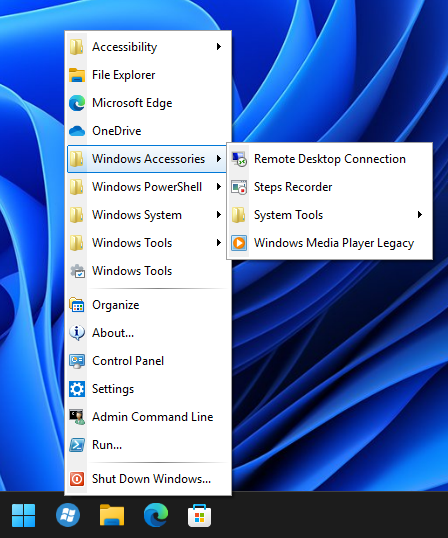Click the classic Start orb on taskbar
This screenshot has height=538, width=448.
pyautogui.click(x=68, y=515)
